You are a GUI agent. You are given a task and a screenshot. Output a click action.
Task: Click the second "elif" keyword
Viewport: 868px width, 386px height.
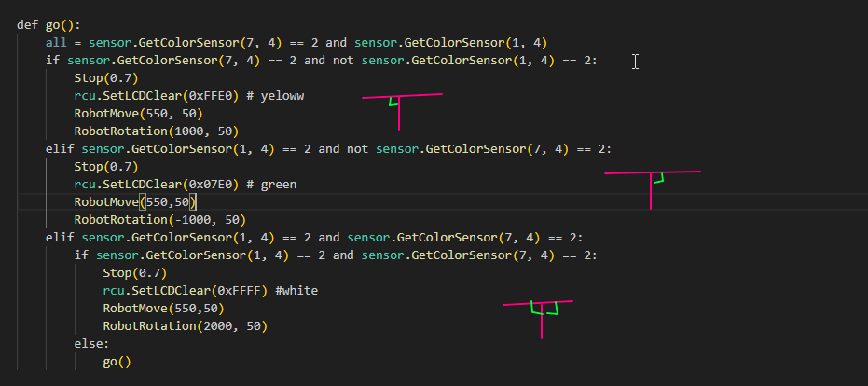pos(60,238)
